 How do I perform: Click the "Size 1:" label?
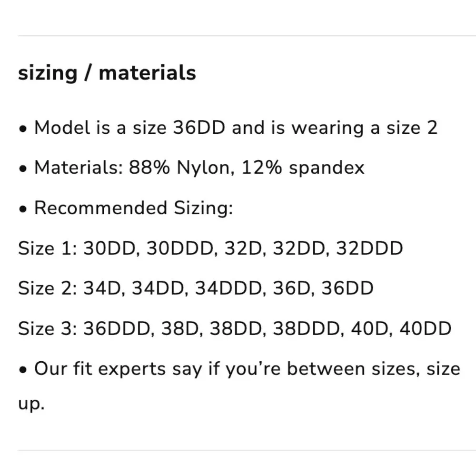[47, 248]
